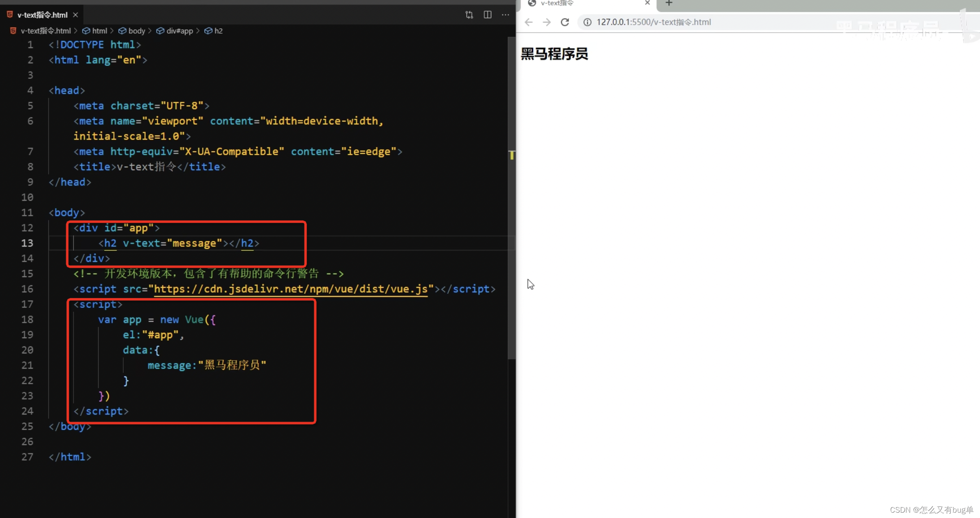The width and height of the screenshot is (980, 518).
Task: Click the meta charset="UTF-8" line
Action: [x=141, y=106]
